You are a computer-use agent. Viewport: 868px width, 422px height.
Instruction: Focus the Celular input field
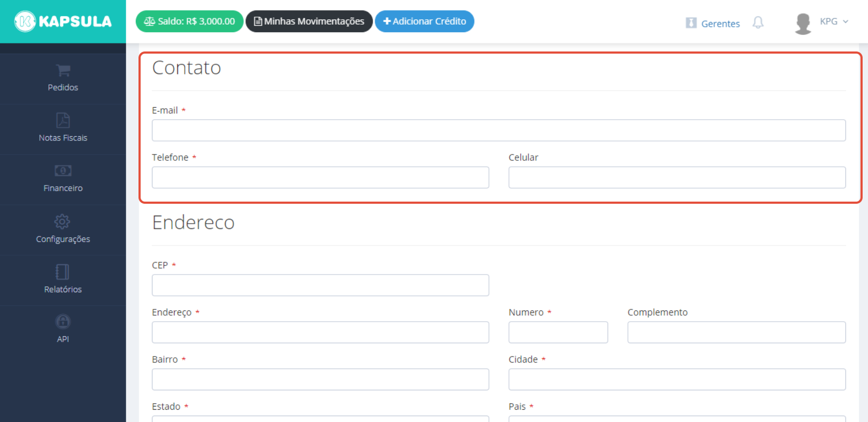[677, 177]
